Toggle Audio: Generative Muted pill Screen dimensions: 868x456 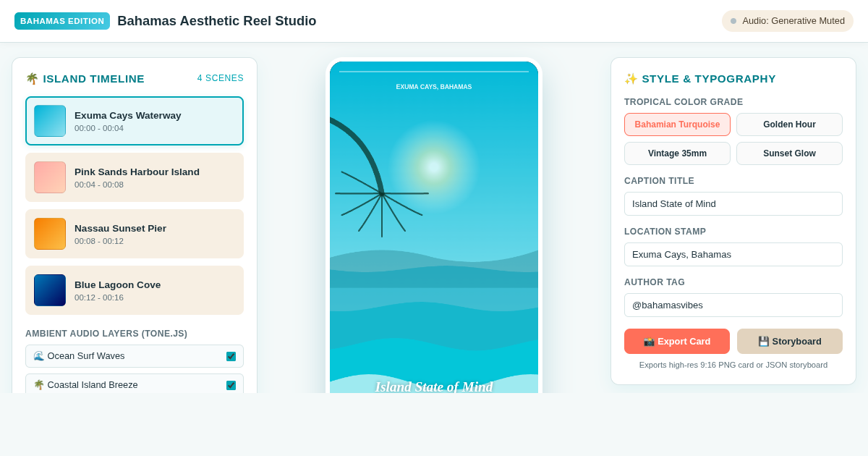click(788, 21)
